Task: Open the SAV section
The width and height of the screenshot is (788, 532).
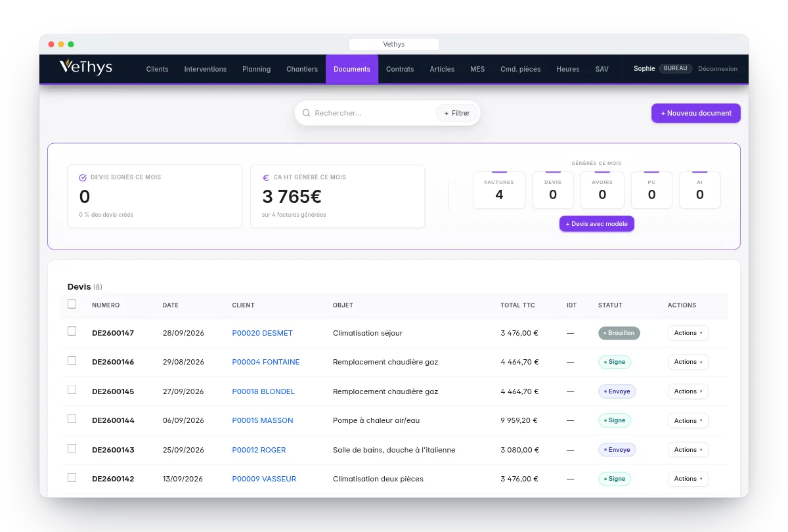Action: coord(602,69)
